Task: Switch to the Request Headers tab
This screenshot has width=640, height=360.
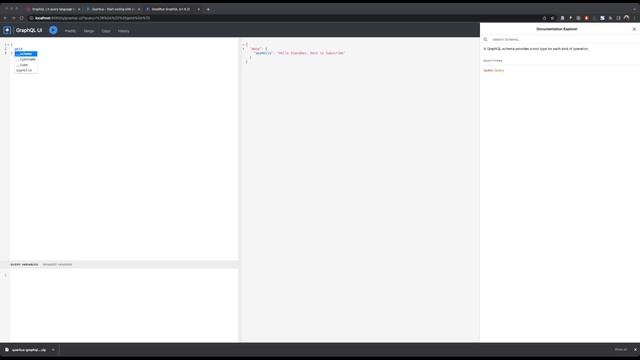Action: (57, 264)
